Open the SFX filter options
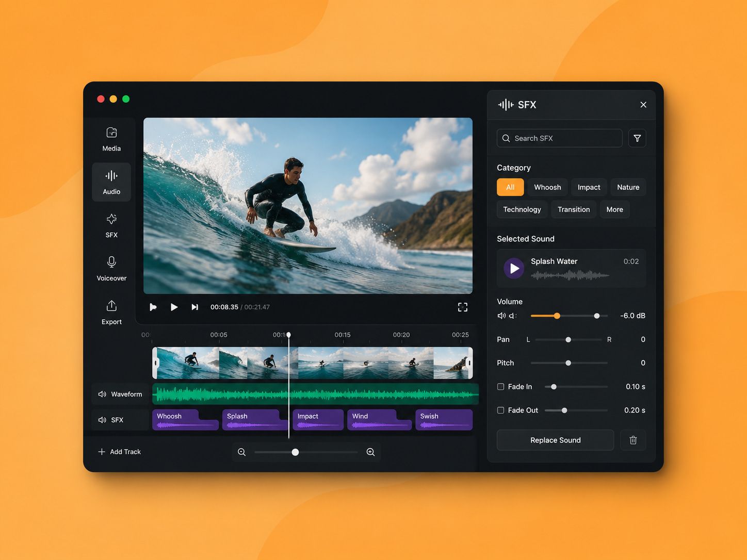Image resolution: width=747 pixels, height=560 pixels. click(x=637, y=138)
